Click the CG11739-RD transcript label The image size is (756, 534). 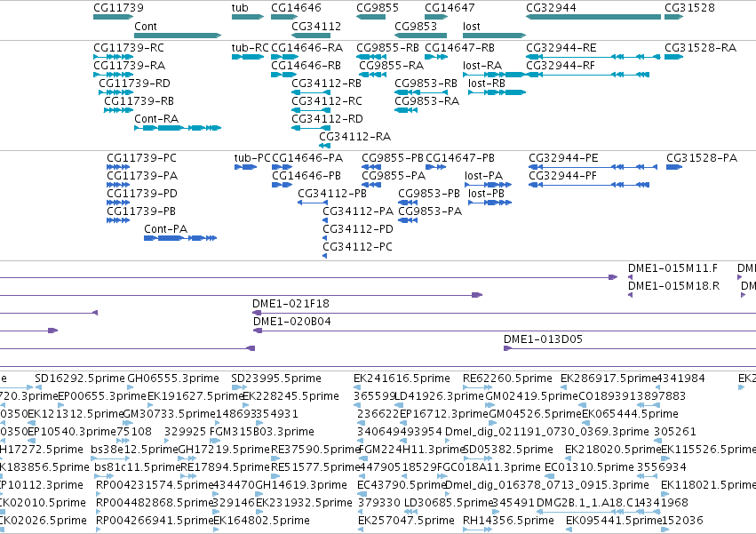pyautogui.click(x=134, y=84)
